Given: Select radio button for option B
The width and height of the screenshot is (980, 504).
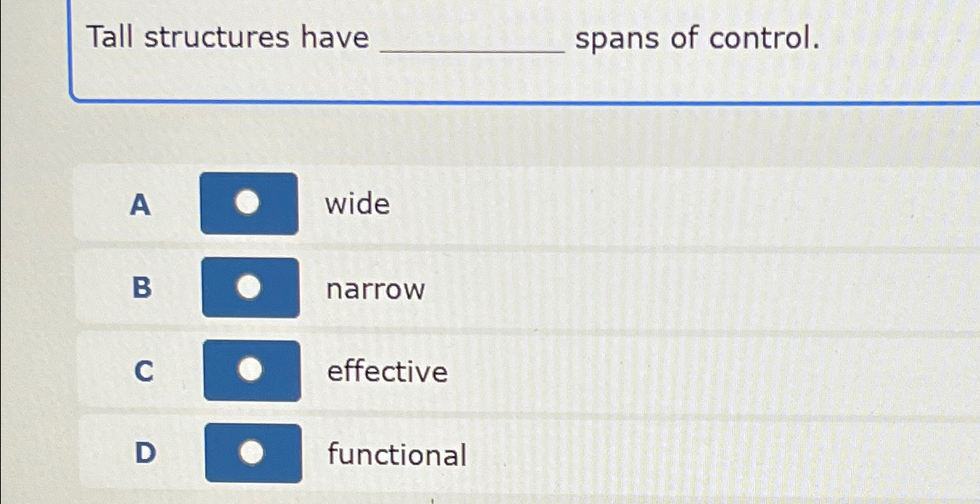Looking at the screenshot, I should click(x=249, y=288).
